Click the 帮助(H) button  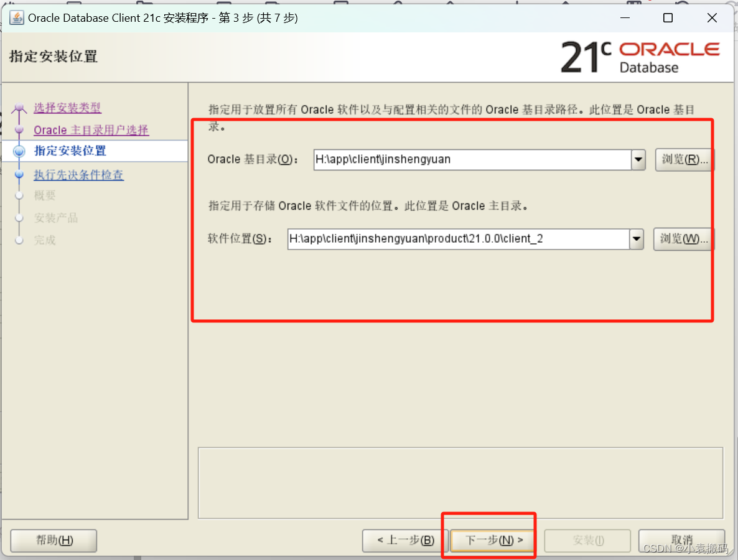tap(54, 540)
